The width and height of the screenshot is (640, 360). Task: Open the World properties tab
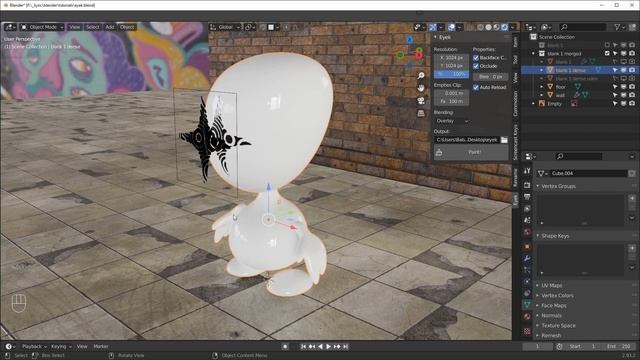coord(527,232)
